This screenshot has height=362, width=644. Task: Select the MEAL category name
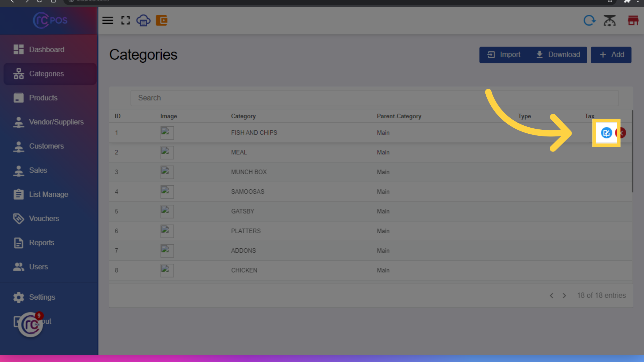[x=239, y=153]
